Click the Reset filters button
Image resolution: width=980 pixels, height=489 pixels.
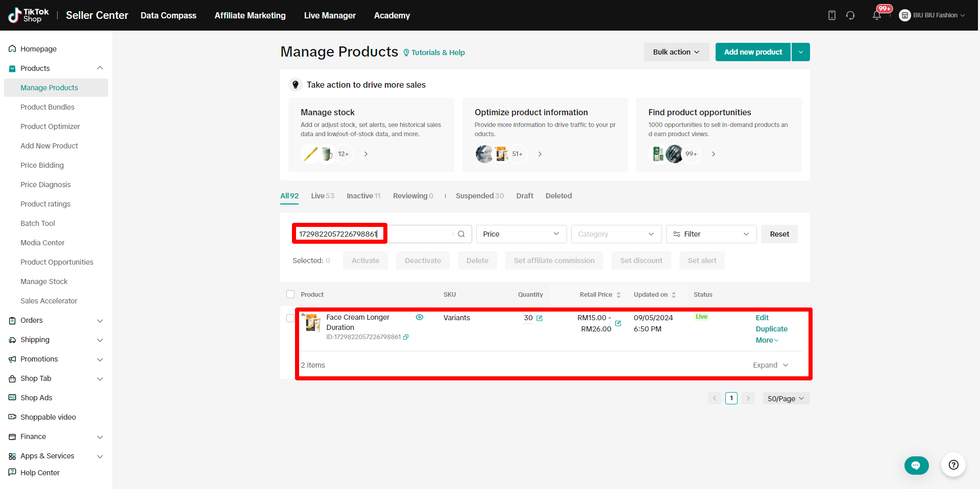(779, 234)
